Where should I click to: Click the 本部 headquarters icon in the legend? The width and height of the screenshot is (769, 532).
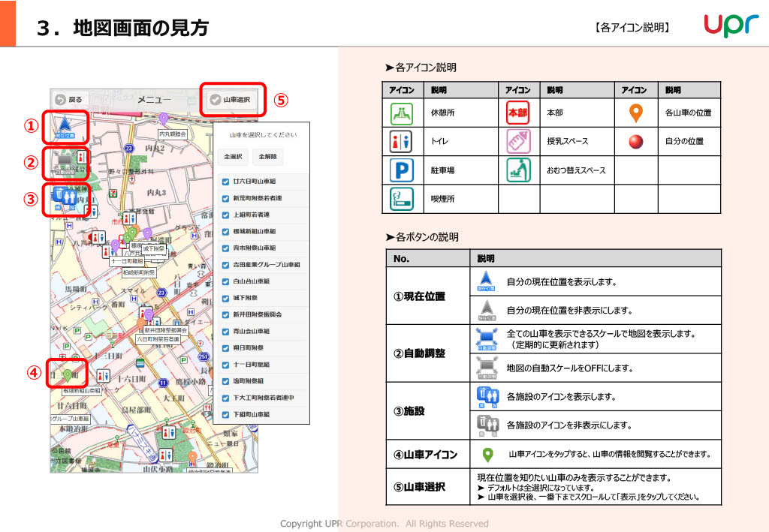click(518, 113)
